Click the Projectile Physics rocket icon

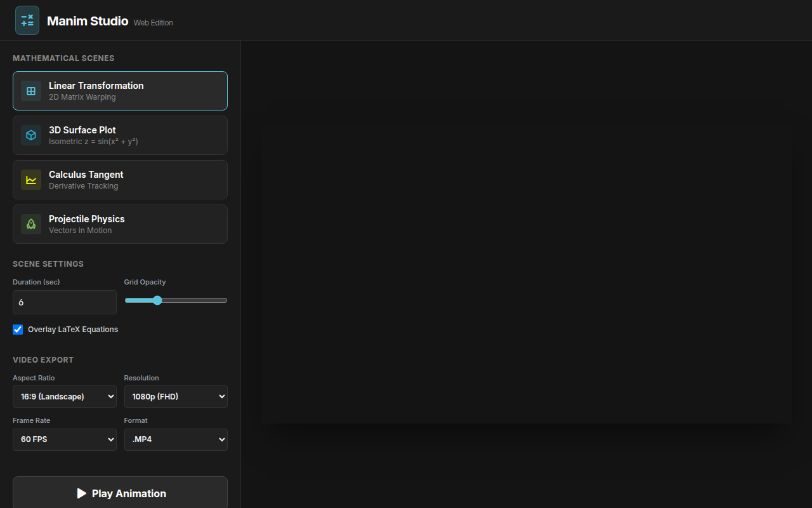pos(31,224)
